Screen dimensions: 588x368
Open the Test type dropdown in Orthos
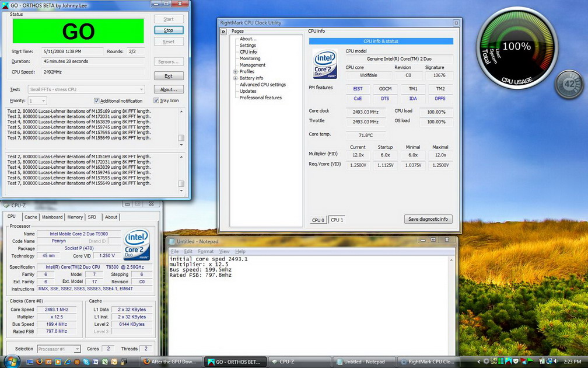(x=86, y=89)
